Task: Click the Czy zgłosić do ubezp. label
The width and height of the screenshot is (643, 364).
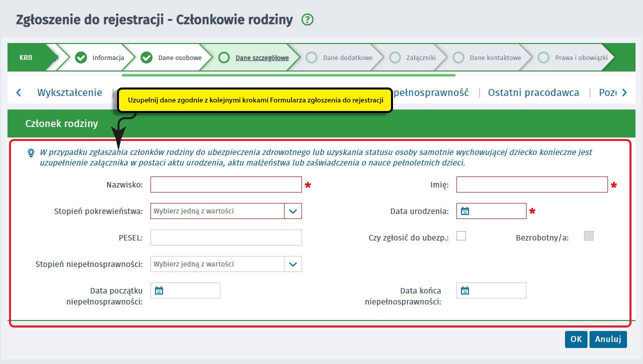Action: click(408, 238)
